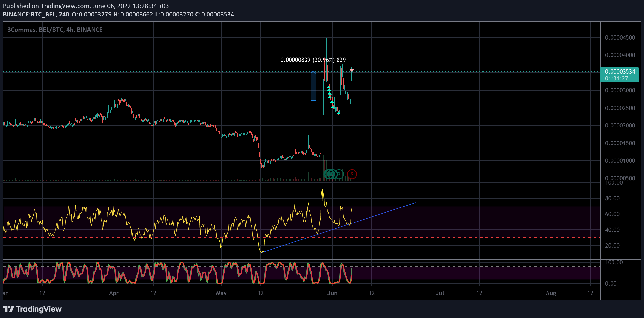Image resolution: width=644 pixels, height=318 pixels.
Task: Click the 0.00004000 price axis label
Action: tap(620, 55)
